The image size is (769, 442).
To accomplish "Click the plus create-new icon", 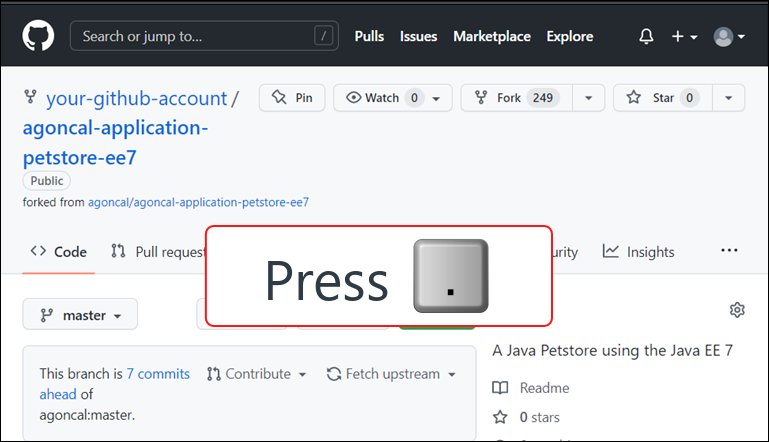I will click(684, 36).
